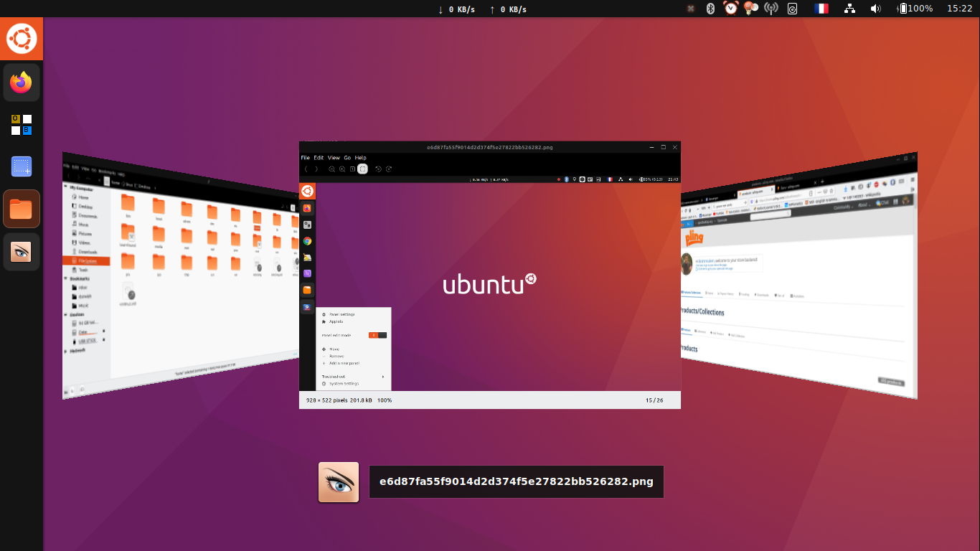
Task: Click the 15 / 26 image counter
Action: pos(654,400)
